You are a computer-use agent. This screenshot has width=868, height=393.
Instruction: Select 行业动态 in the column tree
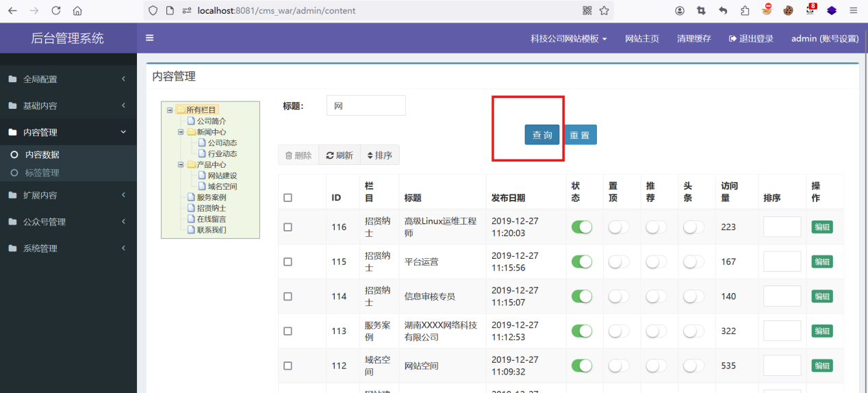pyautogui.click(x=222, y=154)
